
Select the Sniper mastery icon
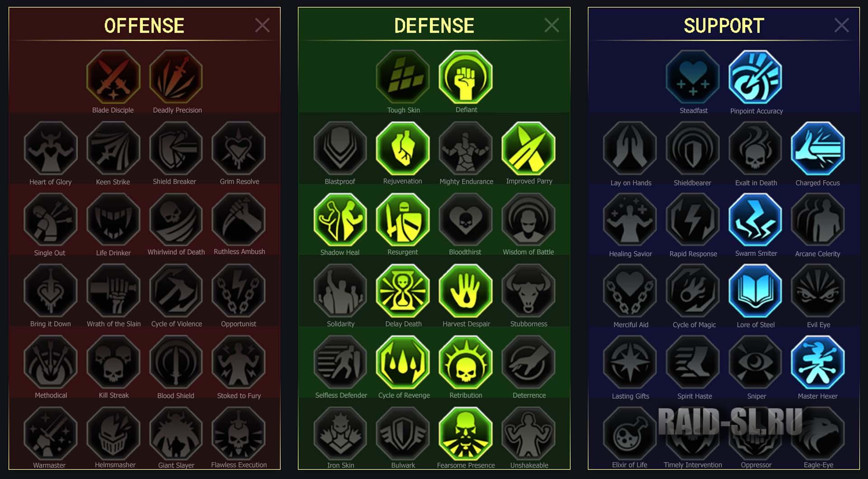[x=755, y=362]
